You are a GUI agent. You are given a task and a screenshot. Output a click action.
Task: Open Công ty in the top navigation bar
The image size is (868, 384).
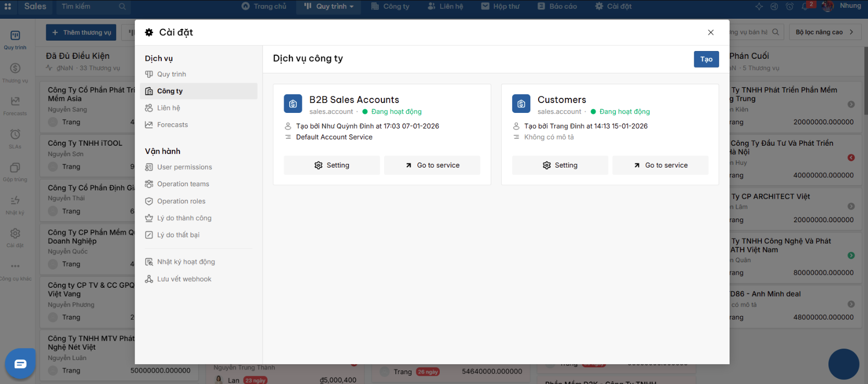(390, 6)
